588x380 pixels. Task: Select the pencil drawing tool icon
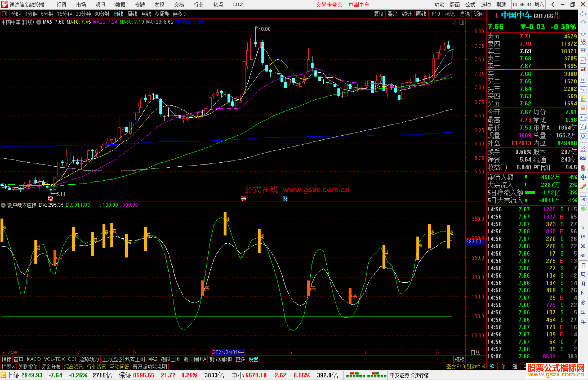[583, 187]
